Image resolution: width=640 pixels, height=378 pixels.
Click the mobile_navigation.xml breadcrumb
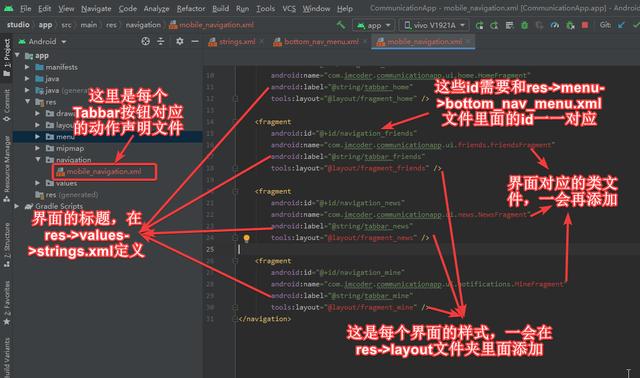[x=211, y=25]
